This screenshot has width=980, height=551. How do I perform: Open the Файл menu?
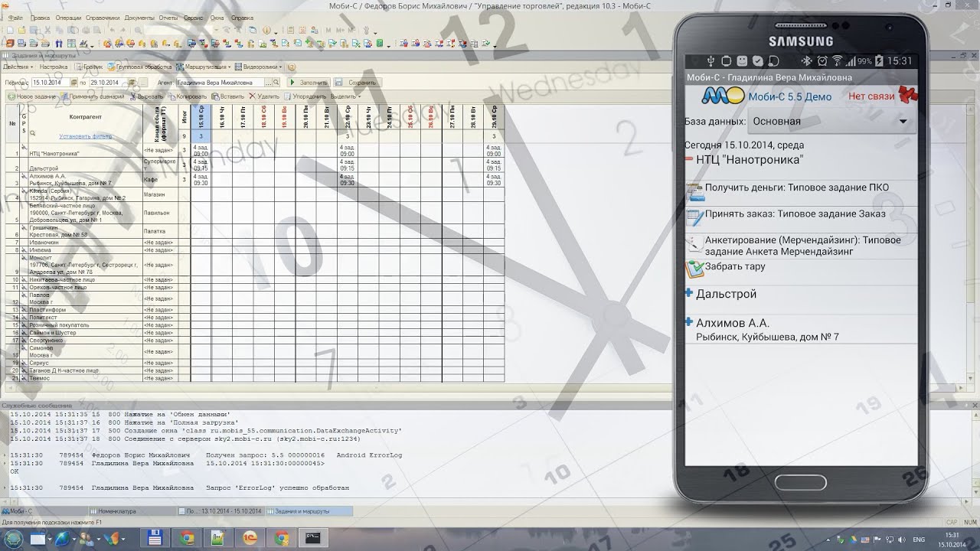click(14, 18)
